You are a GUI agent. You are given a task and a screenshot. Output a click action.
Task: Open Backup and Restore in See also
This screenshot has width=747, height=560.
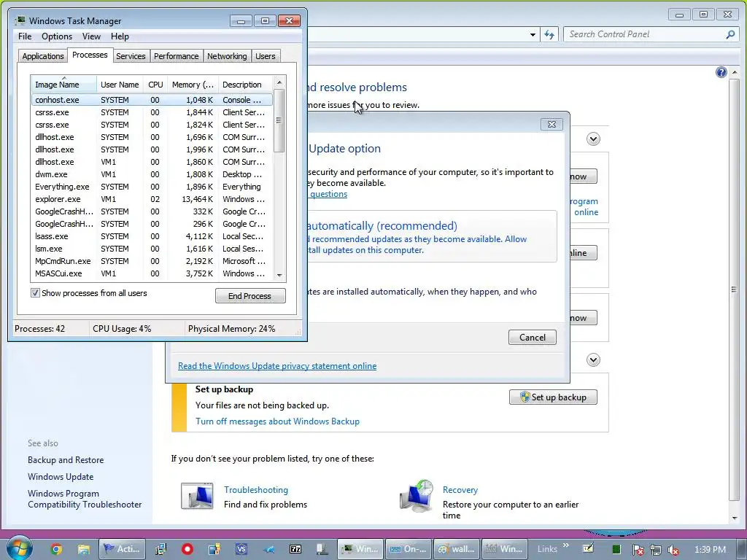click(65, 460)
